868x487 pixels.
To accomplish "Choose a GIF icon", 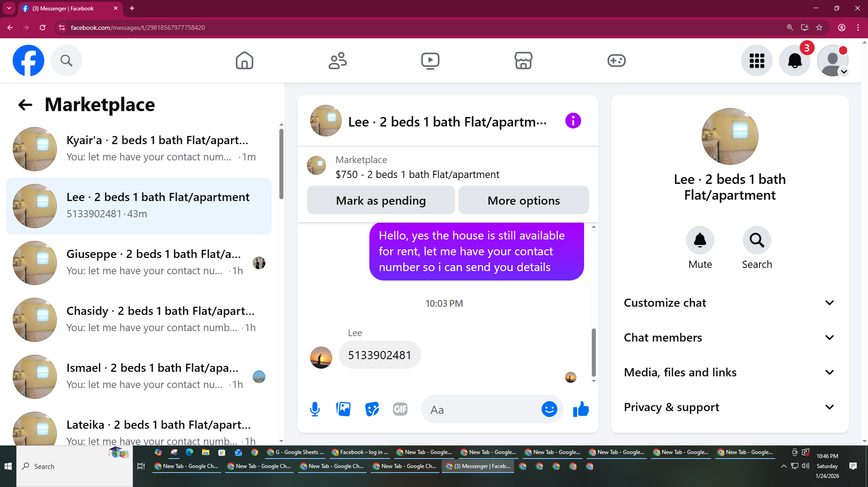I will tap(401, 409).
